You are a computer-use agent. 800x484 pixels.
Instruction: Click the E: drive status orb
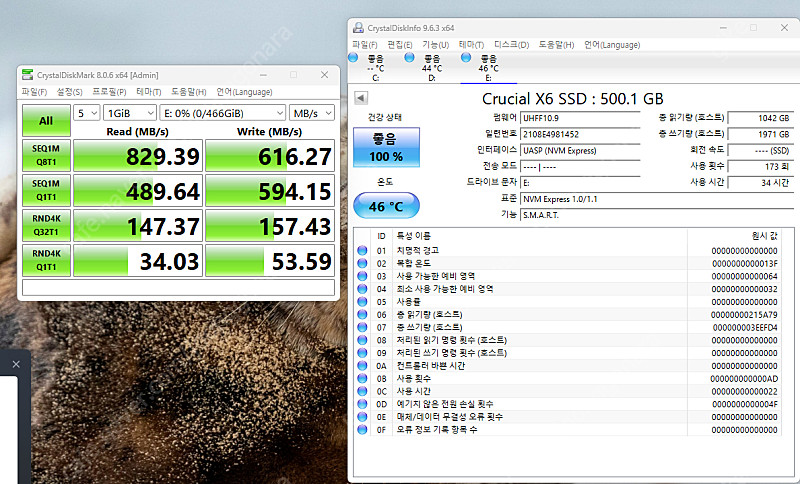pos(466,58)
